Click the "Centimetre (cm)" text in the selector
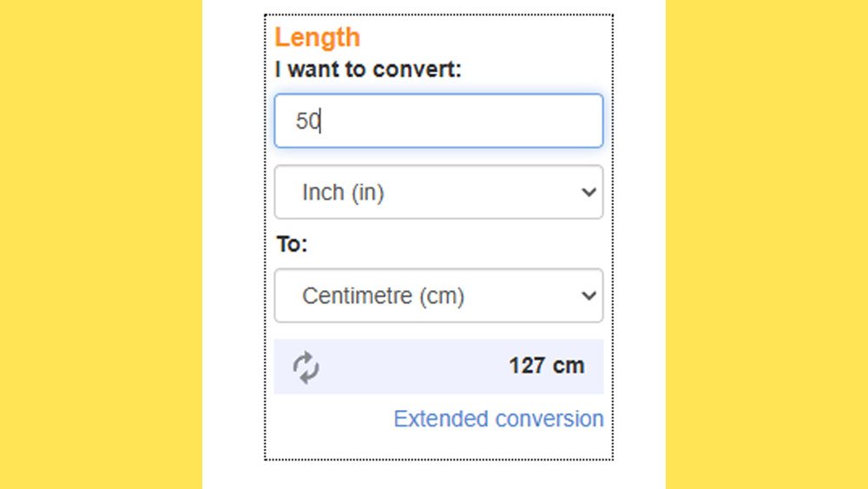868x489 pixels. click(383, 295)
